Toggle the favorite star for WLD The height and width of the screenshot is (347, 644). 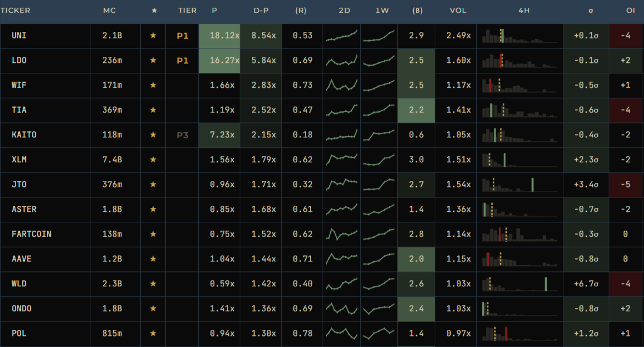pos(153,284)
